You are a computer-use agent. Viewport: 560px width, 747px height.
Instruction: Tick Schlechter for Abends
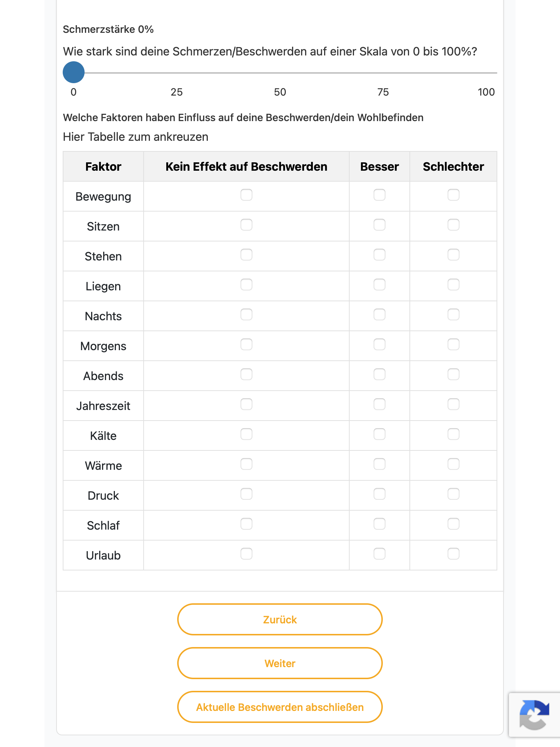pos(454,374)
